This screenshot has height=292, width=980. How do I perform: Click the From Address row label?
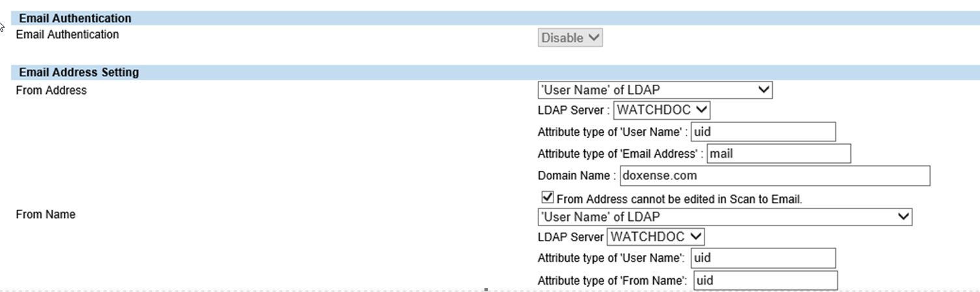point(51,91)
